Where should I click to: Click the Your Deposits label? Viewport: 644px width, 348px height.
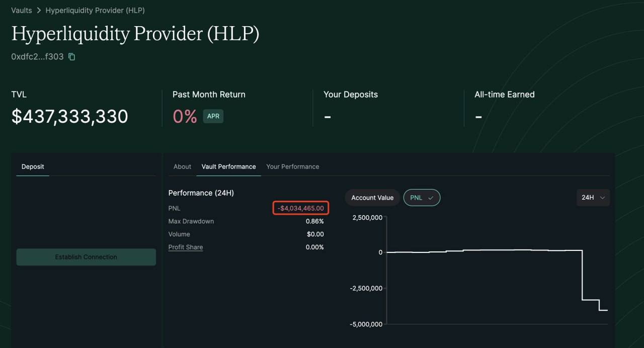pyautogui.click(x=351, y=95)
